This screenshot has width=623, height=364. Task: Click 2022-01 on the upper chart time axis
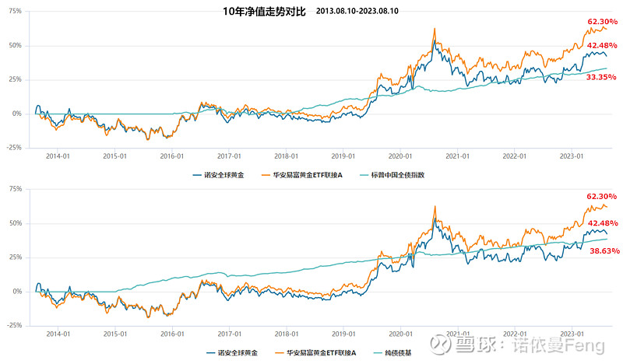(x=515, y=156)
